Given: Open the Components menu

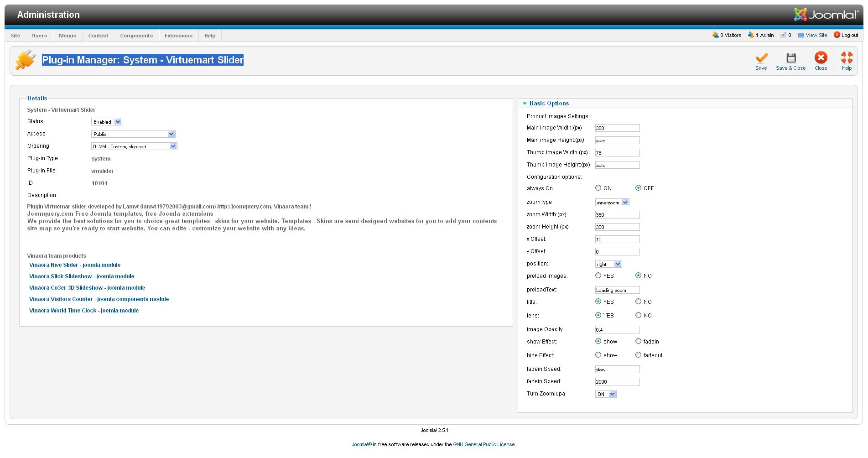Looking at the screenshot, I should coord(136,36).
